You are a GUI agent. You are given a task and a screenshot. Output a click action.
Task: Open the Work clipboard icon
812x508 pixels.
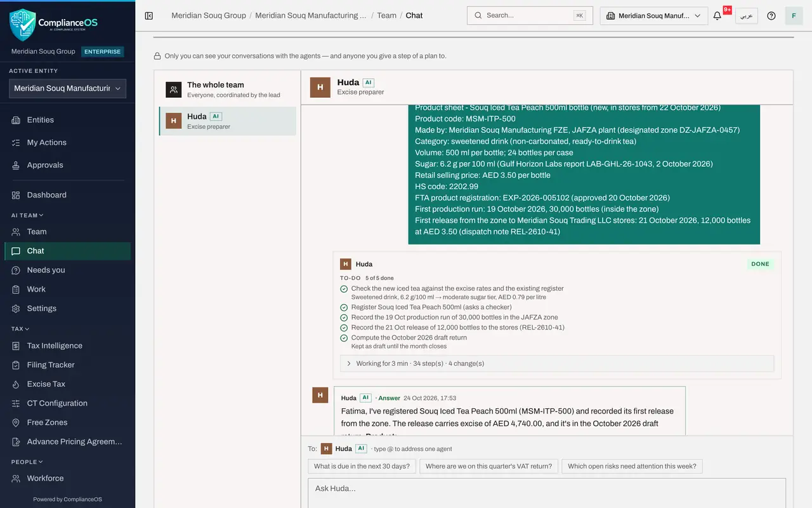pos(16,289)
